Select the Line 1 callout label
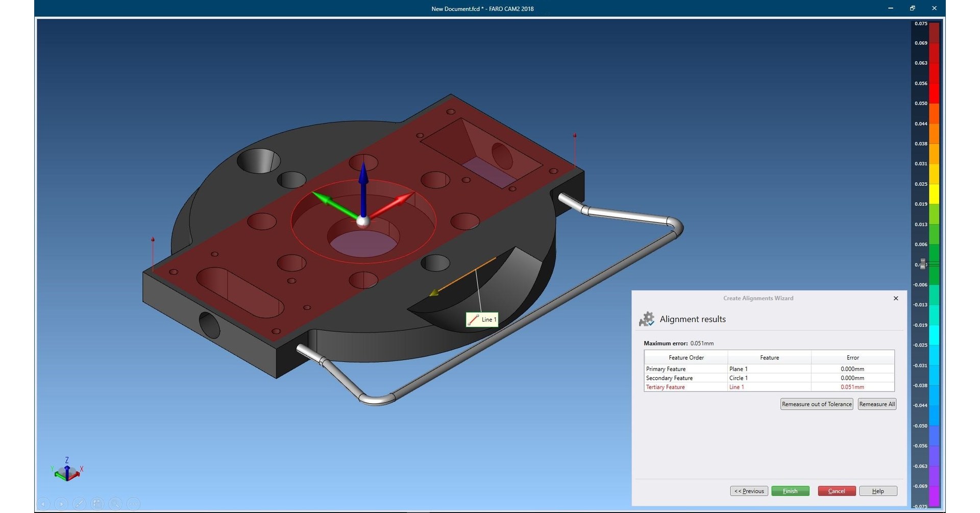The image size is (980, 513). (482, 319)
